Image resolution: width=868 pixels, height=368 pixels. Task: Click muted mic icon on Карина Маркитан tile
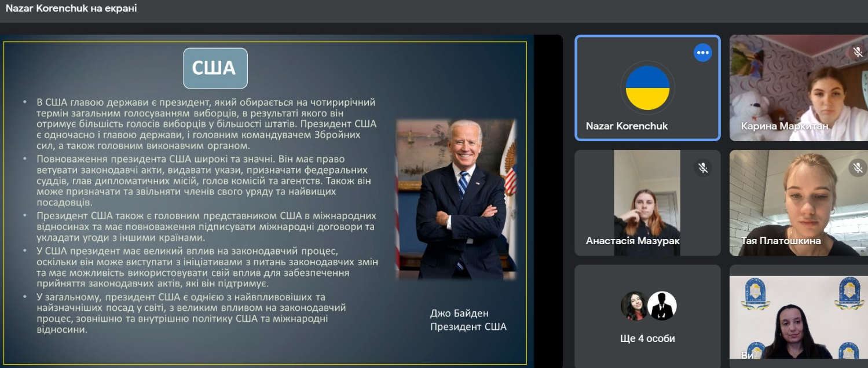tap(857, 53)
